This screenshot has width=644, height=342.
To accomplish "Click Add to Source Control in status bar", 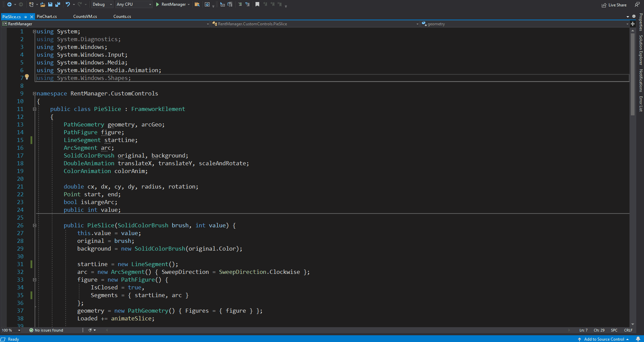I will pyautogui.click(x=603, y=339).
